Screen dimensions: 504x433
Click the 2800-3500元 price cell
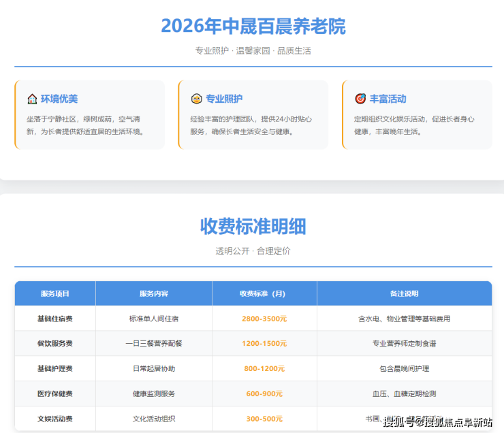264,319
